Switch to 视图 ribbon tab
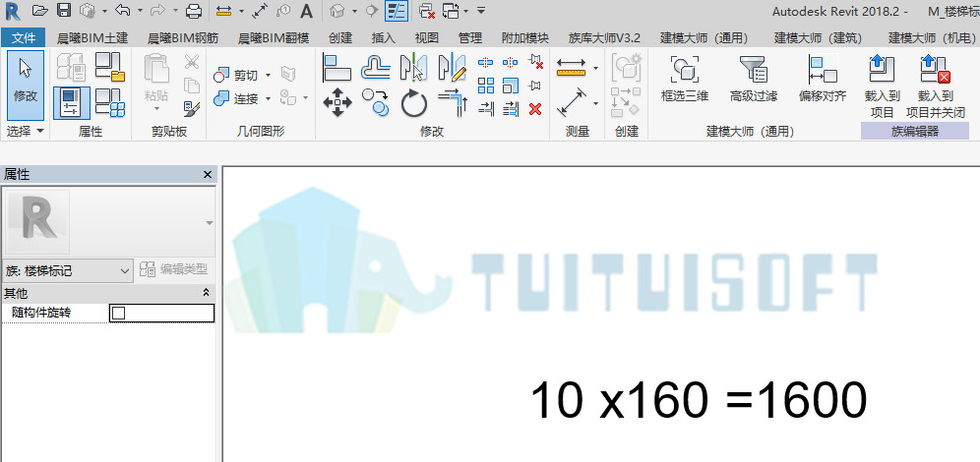 pos(427,37)
